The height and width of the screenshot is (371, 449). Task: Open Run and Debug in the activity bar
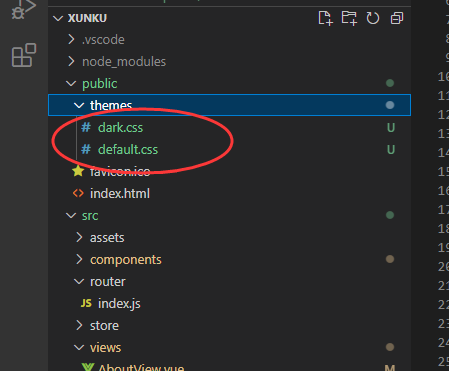[x=23, y=9]
